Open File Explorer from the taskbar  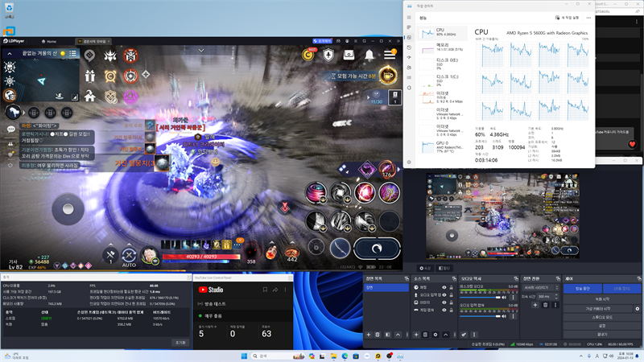click(333, 356)
